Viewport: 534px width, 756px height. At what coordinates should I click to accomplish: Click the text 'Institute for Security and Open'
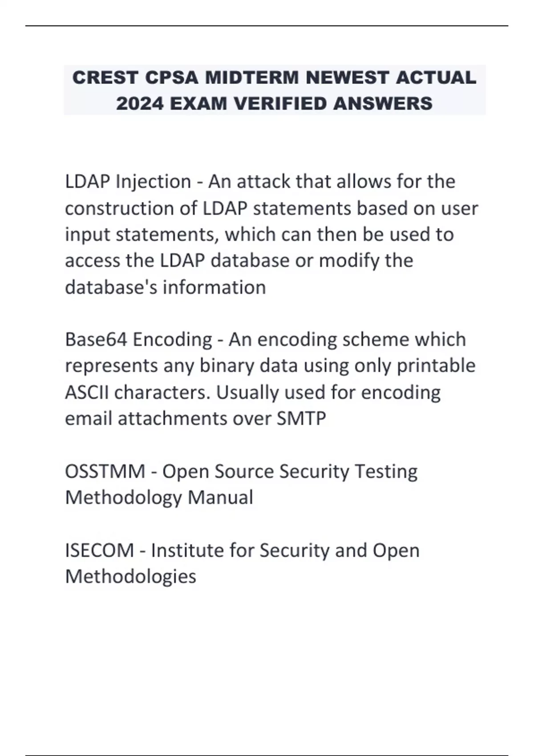(285, 551)
